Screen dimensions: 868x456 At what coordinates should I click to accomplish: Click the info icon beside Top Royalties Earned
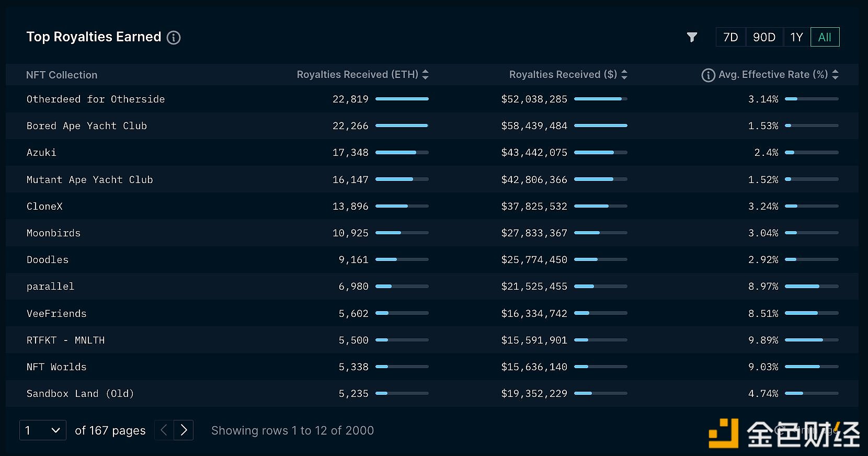174,38
